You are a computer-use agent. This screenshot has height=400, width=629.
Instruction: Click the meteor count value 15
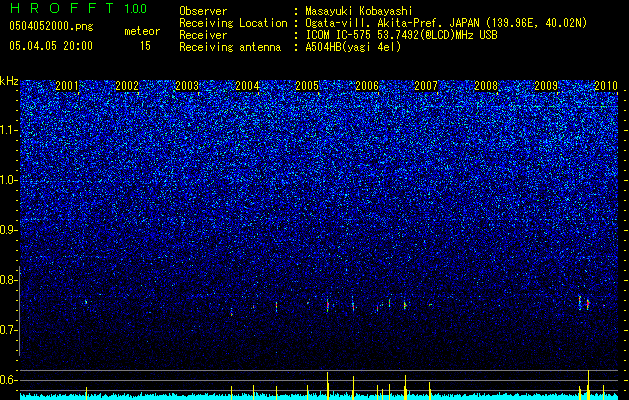click(x=145, y=46)
